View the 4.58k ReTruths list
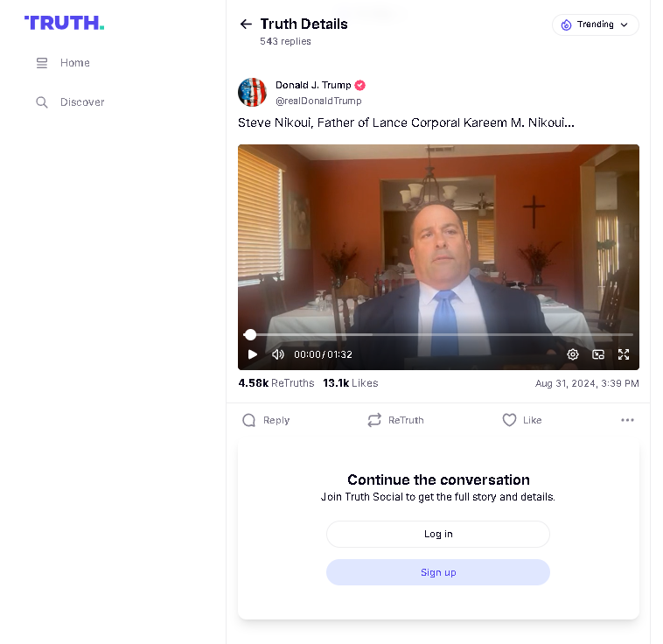This screenshot has height=644, width=663. click(x=276, y=383)
